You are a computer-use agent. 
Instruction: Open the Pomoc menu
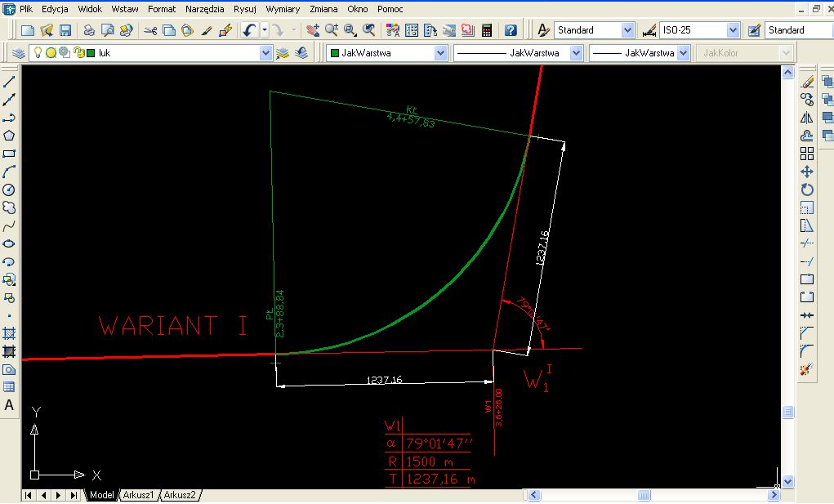[x=390, y=9]
